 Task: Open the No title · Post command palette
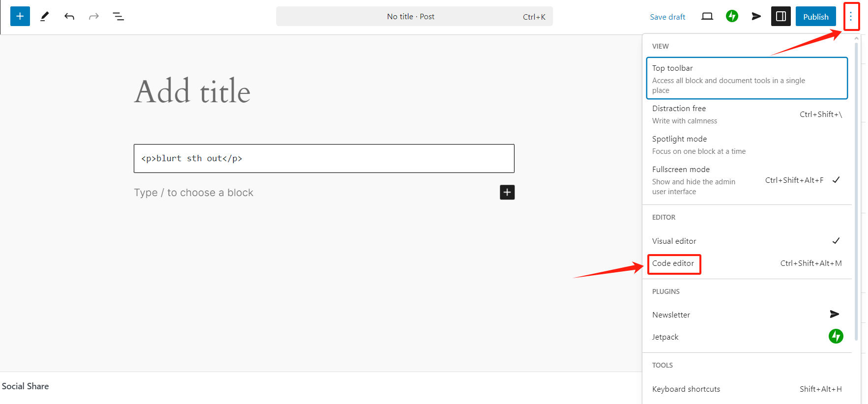tap(414, 16)
